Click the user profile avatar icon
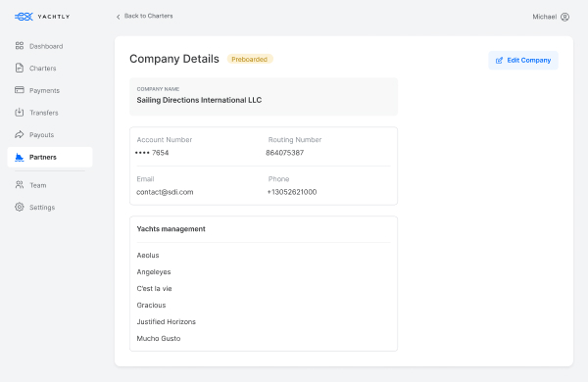The image size is (588, 382). click(564, 17)
